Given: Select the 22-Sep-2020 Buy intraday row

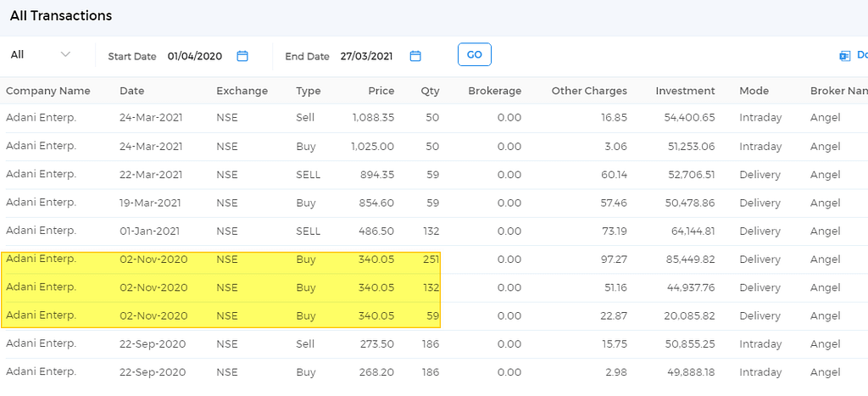Looking at the screenshot, I should pyautogui.click(x=434, y=372).
